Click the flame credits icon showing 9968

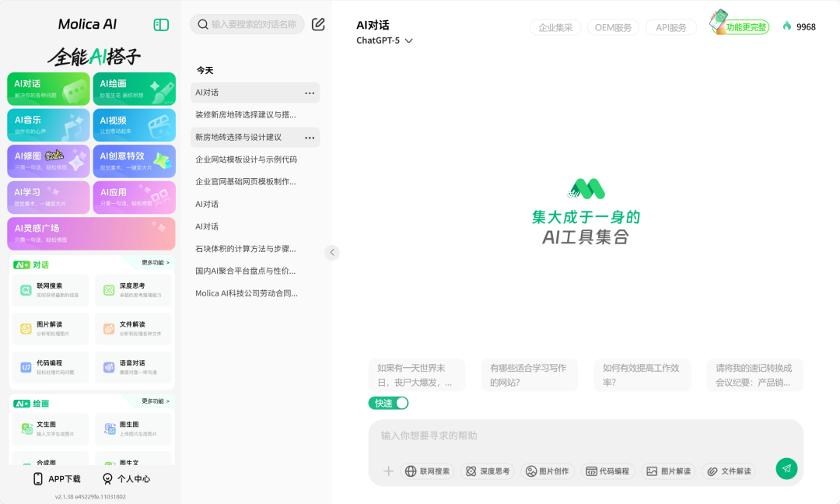tap(787, 26)
